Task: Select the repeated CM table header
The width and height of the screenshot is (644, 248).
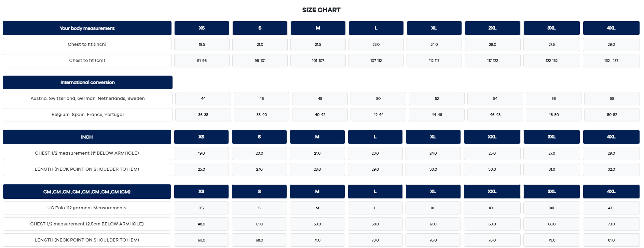Action: (87, 192)
